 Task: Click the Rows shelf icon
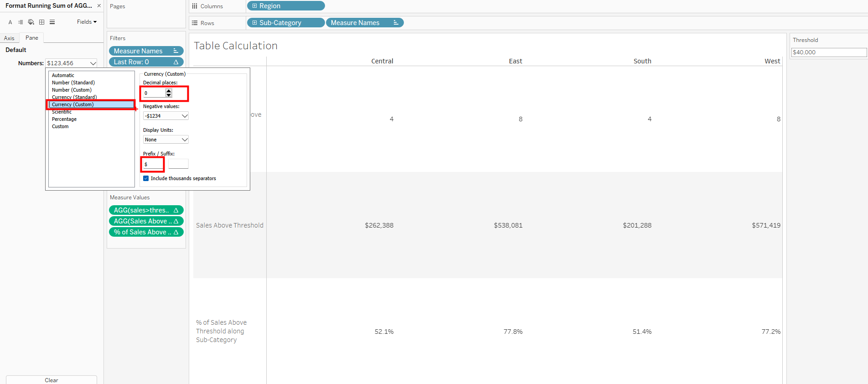coord(195,23)
